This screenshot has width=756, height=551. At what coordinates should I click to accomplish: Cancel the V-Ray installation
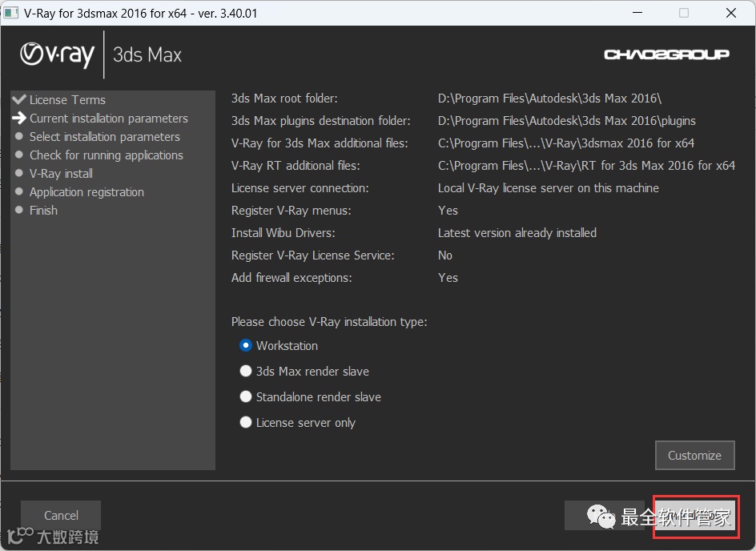click(61, 515)
